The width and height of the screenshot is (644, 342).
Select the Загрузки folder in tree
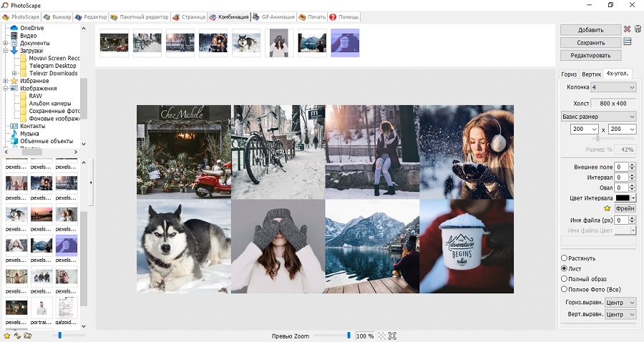(x=31, y=51)
